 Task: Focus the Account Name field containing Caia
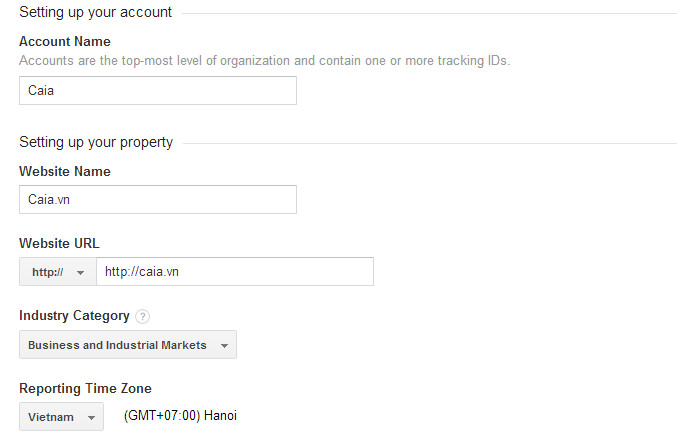click(158, 91)
